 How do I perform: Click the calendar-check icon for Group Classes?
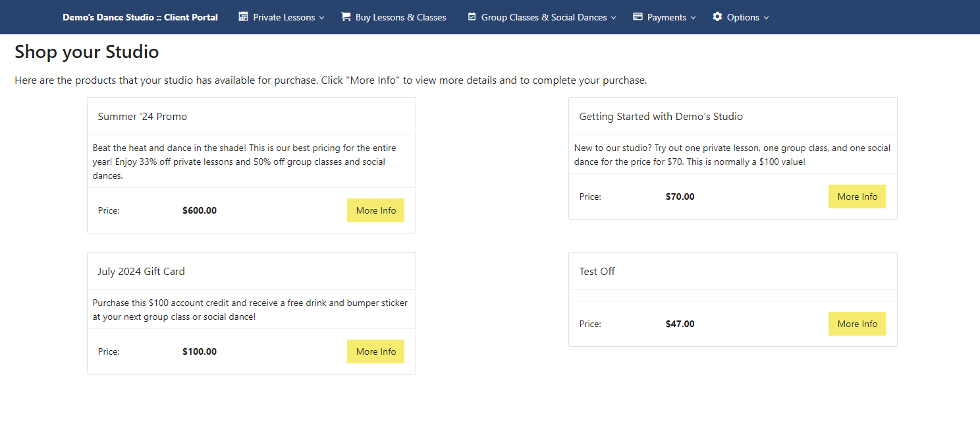coord(472,16)
